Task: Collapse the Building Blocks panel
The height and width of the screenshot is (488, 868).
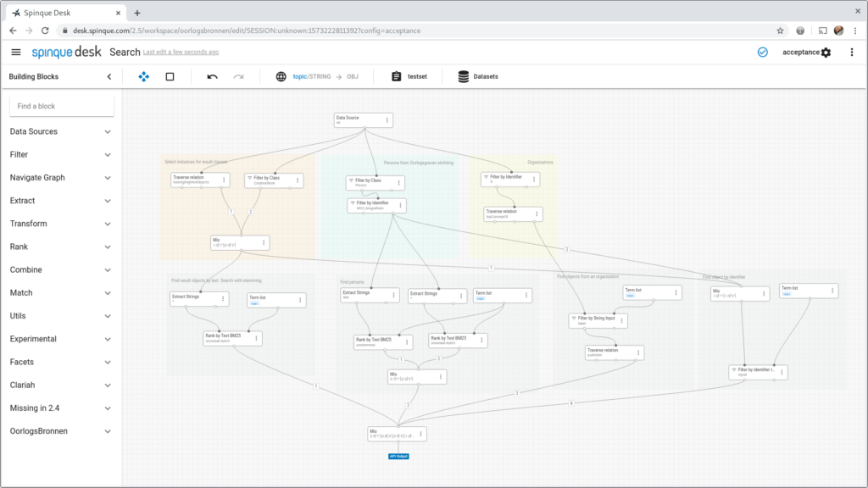Action: coord(109,76)
